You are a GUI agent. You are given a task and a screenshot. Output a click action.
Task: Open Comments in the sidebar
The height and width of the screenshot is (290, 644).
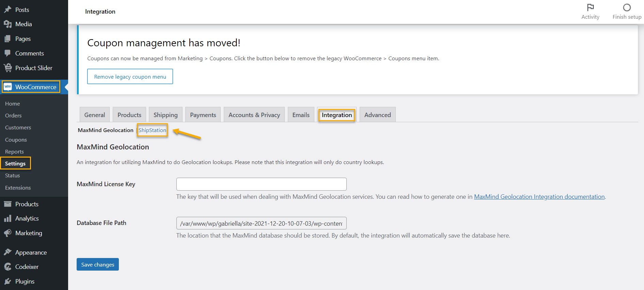(x=30, y=53)
